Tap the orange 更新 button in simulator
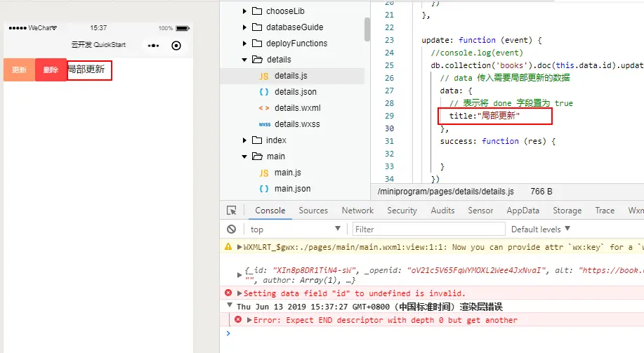This screenshot has width=644, height=353. coord(19,69)
